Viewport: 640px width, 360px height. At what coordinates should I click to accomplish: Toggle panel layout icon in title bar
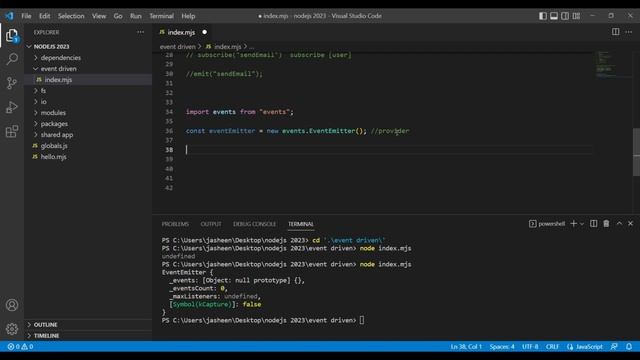pos(554,16)
